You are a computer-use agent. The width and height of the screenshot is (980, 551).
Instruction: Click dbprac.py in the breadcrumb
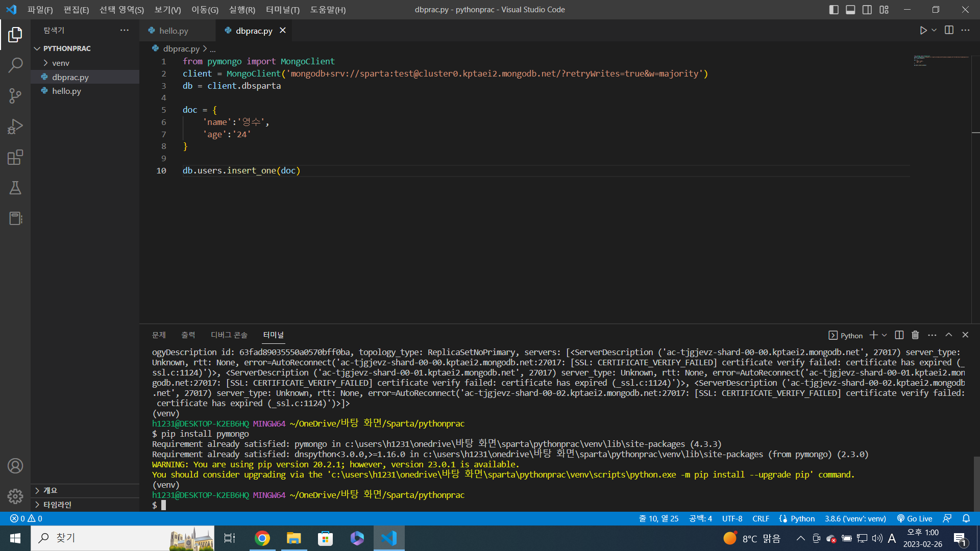[x=181, y=49]
